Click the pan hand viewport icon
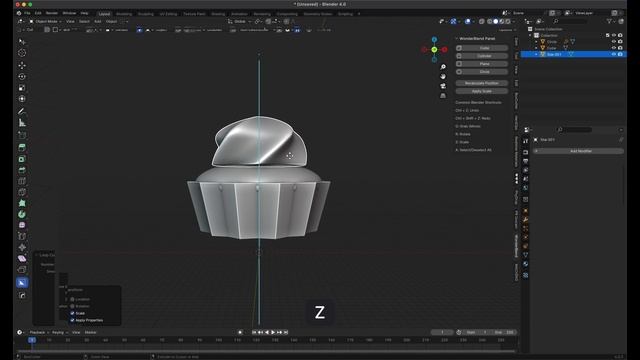Image resolution: width=640 pixels, height=360 pixels. pyautogui.click(x=443, y=76)
